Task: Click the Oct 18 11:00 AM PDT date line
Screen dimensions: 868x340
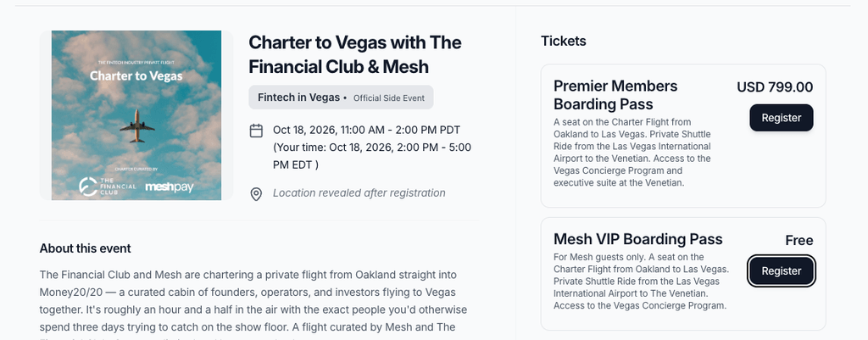Action: 366,130
